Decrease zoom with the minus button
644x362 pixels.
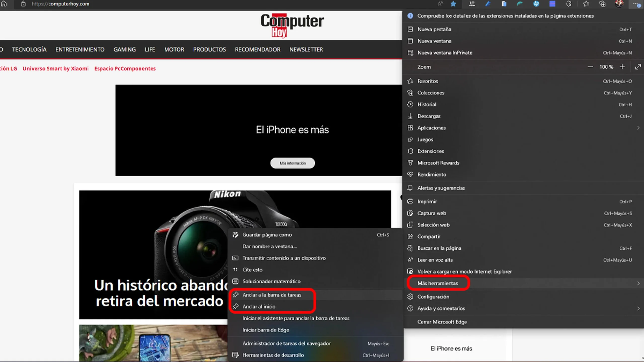(590, 67)
